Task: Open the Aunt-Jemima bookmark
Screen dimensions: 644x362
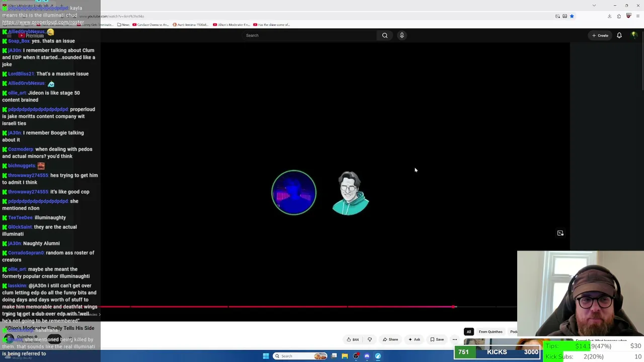Action: coord(191,25)
